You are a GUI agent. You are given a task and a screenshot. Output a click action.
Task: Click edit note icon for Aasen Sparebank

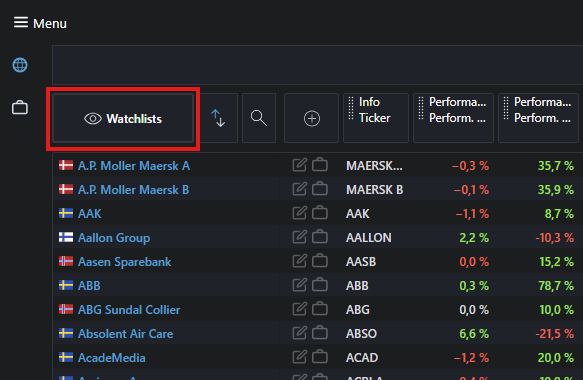click(x=300, y=261)
